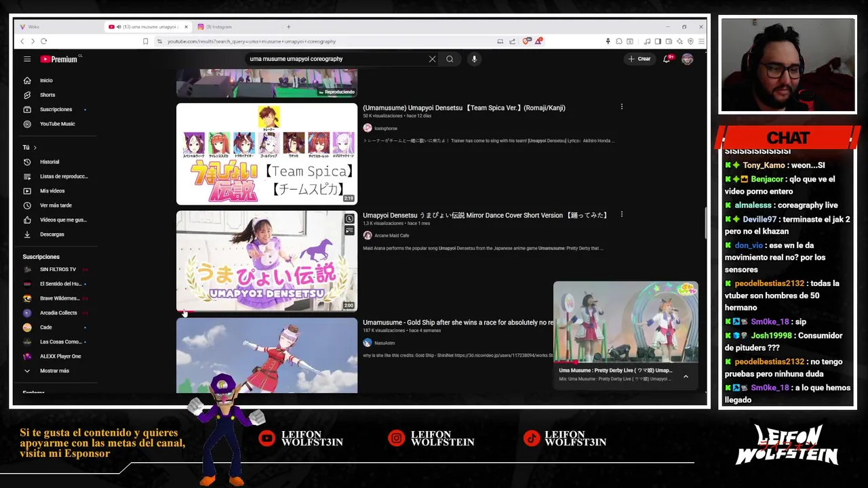Open Videos que me gustan list
The height and width of the screenshot is (488, 868).
(63, 220)
